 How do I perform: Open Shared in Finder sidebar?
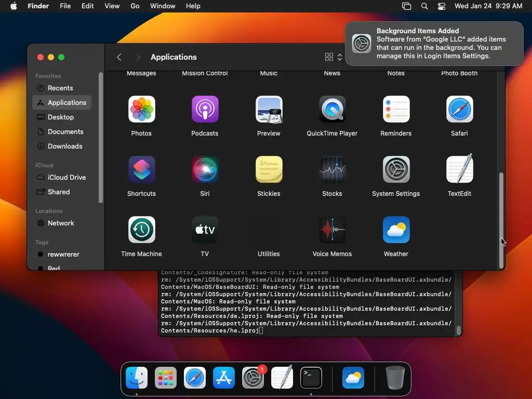(62, 192)
